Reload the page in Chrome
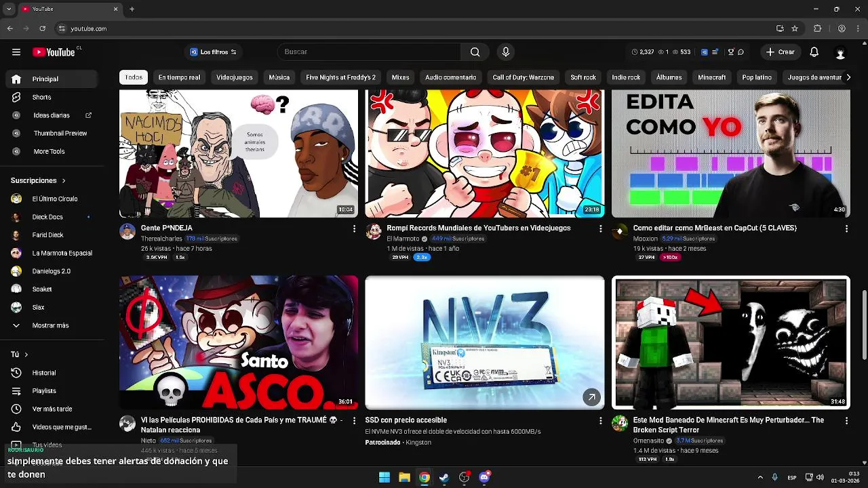This screenshot has width=868, height=488. 42,28
